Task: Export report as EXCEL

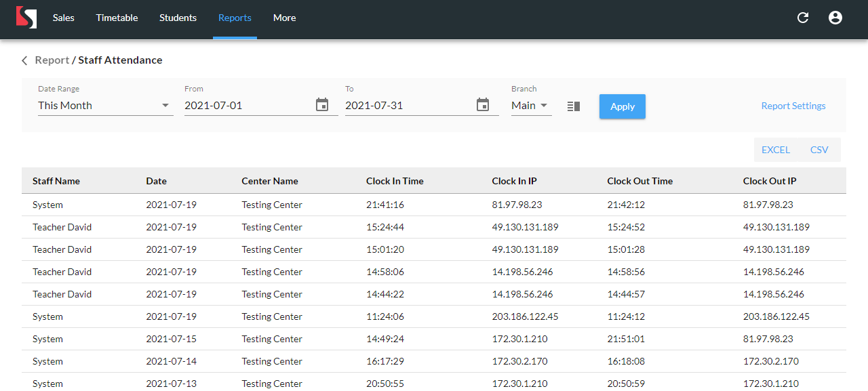Action: [x=776, y=150]
